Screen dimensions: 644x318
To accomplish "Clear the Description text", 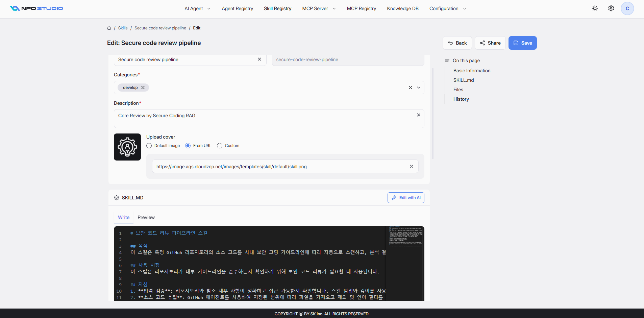I will (x=419, y=115).
